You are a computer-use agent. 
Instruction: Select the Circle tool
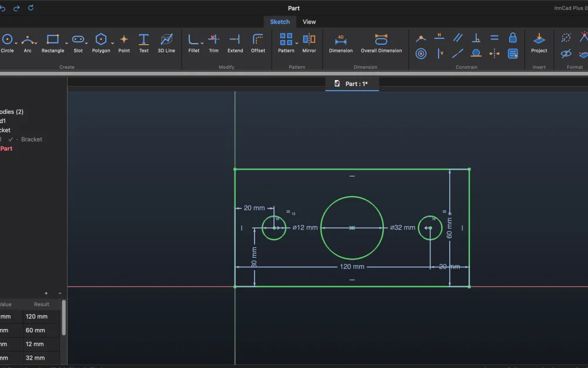(x=7, y=43)
